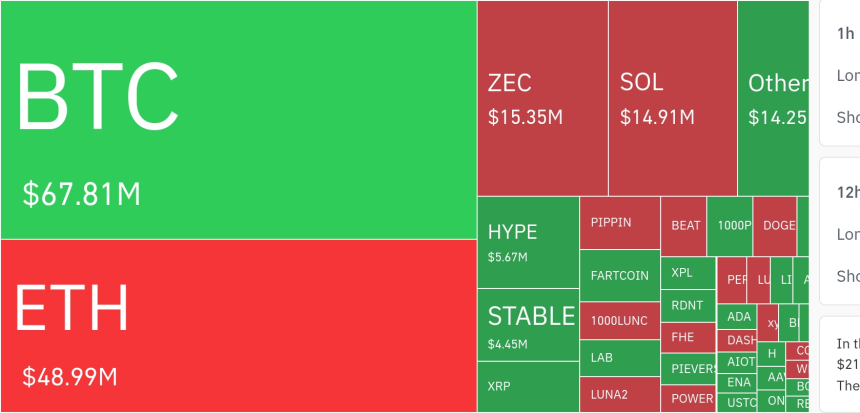Click the HYPE $5.67M tile
The height and width of the screenshot is (413, 860).
point(528,243)
